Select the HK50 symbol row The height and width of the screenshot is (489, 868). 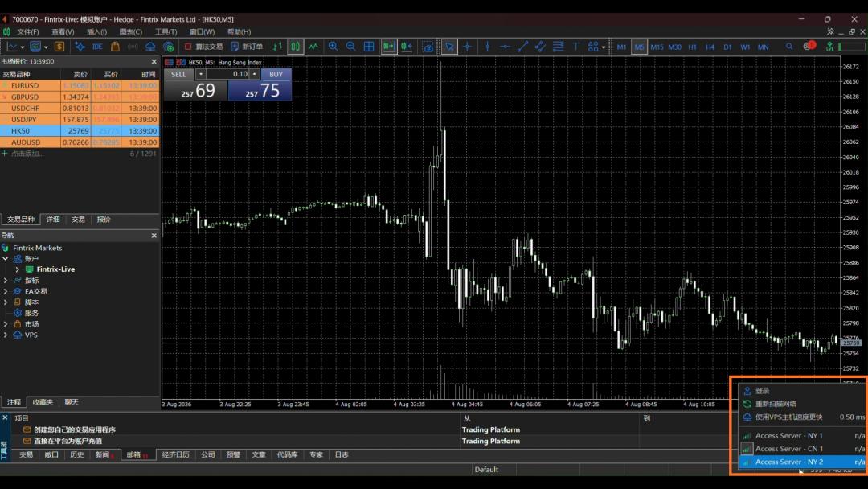(x=80, y=131)
